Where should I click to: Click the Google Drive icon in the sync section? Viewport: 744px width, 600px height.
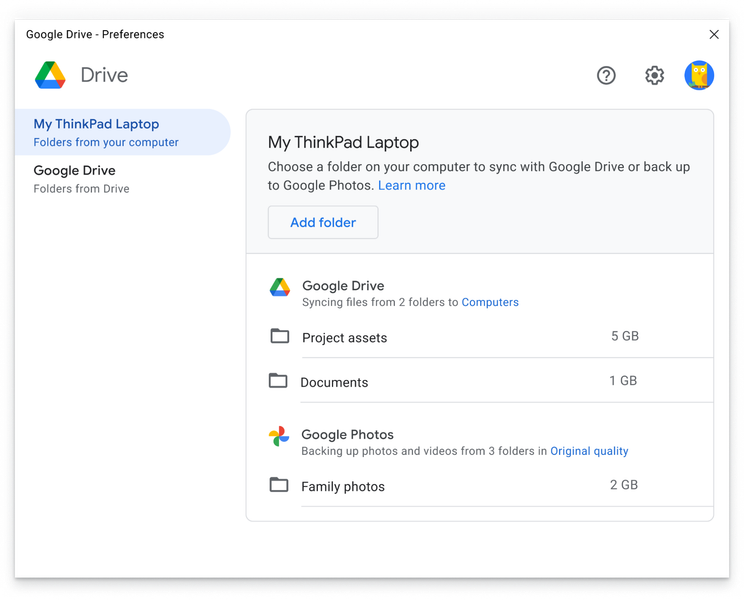point(280,287)
